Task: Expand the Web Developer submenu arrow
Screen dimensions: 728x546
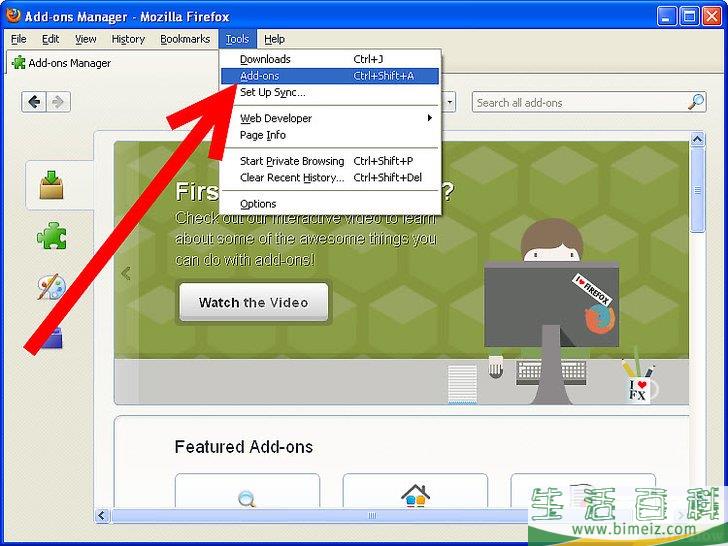Action: pos(430,118)
